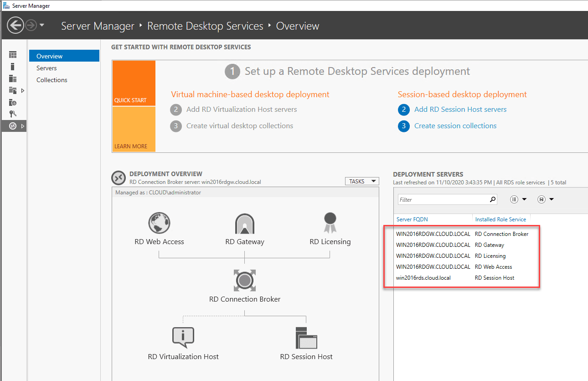Open the All Servers sidebar icon
The width and height of the screenshot is (588, 381).
pyautogui.click(x=13, y=78)
